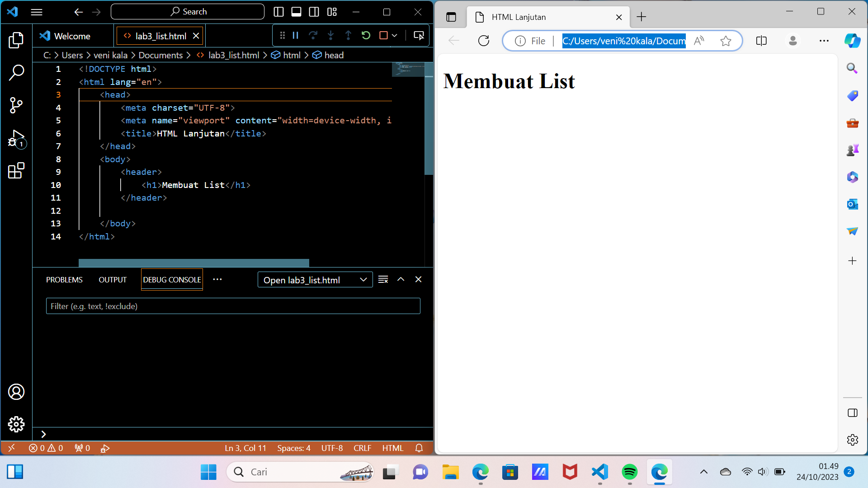Open the stop debug options dropdown
This screenshot has width=868, height=488.
tap(394, 35)
